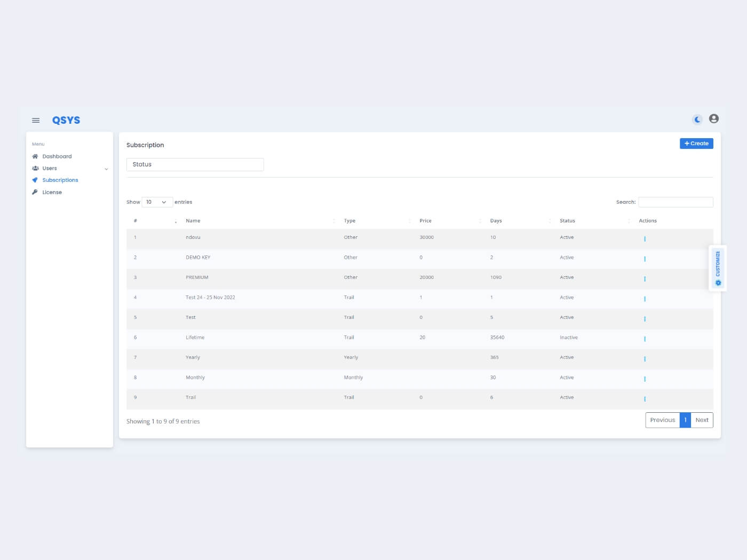Open actions for Test 24 - 25 Nov 2022
This screenshot has height=560, width=747.
[x=645, y=299]
